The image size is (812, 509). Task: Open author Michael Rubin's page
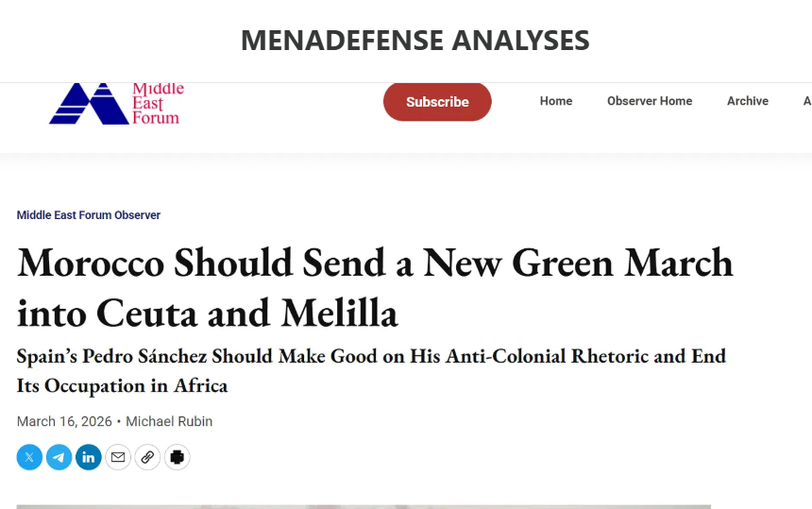[169, 421]
